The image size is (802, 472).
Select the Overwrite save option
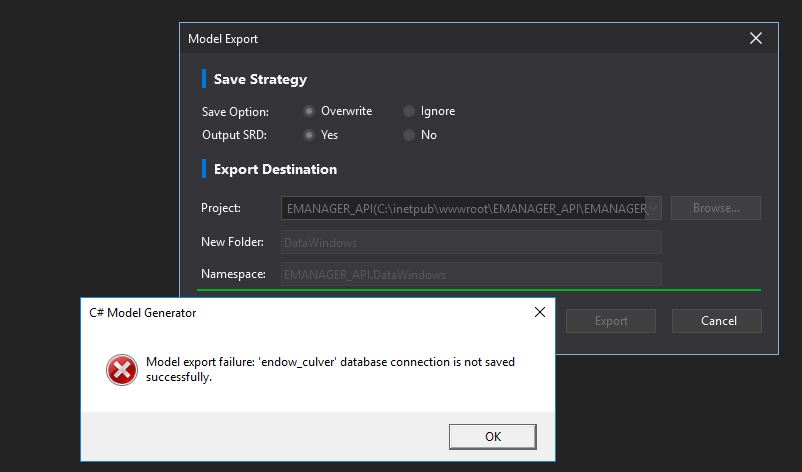(309, 111)
